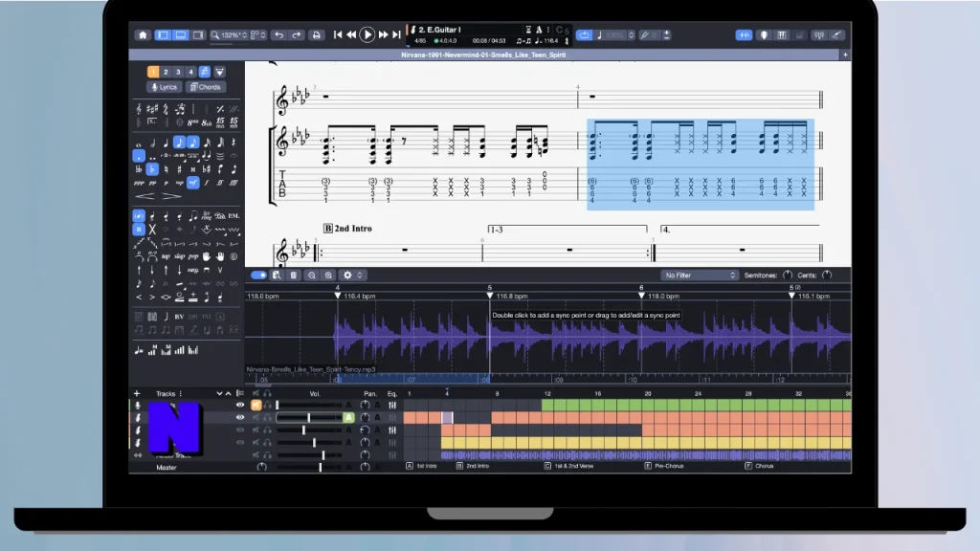The image size is (980, 551).
Task: Open the page layout view dropdown
Action: tap(258, 35)
